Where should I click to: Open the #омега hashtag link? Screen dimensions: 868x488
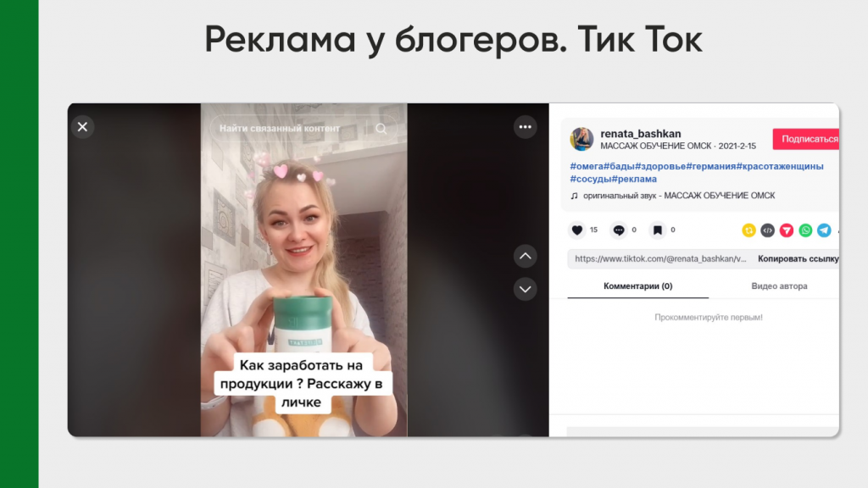pyautogui.click(x=586, y=166)
